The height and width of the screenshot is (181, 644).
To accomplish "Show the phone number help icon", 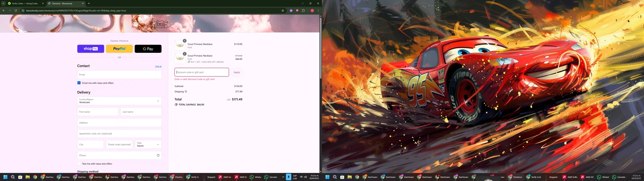I will pyautogui.click(x=158, y=155).
